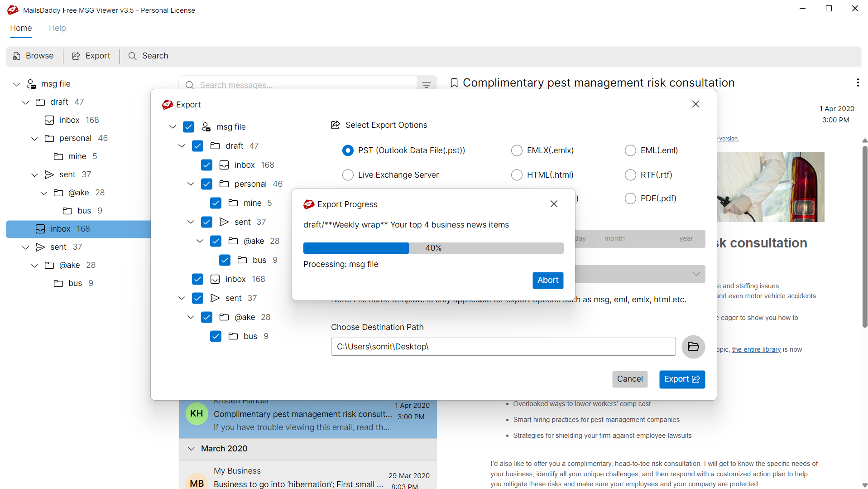This screenshot has width=868, height=489.
Task: Uncheck draft 47 checkbox in Export tree
Action: (x=197, y=146)
